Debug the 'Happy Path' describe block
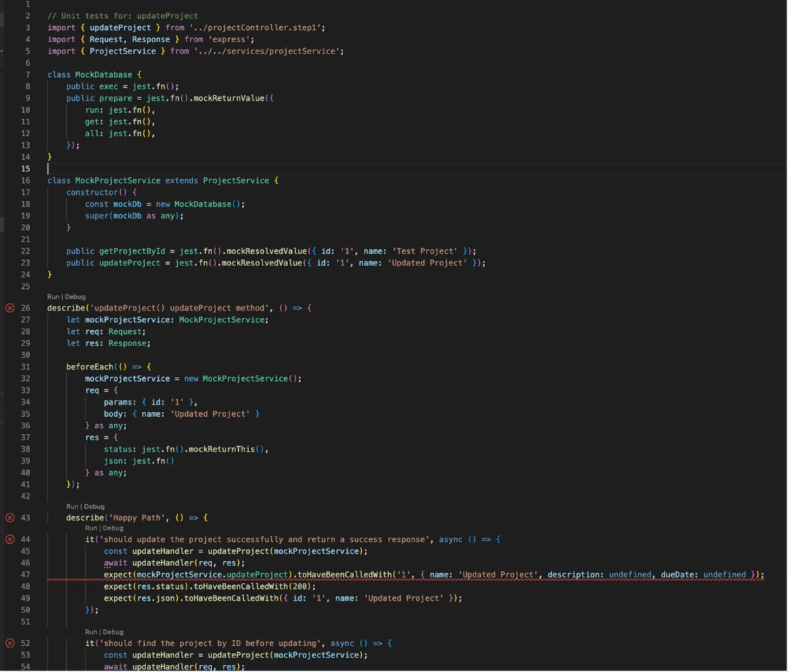The image size is (788, 672). pos(94,507)
